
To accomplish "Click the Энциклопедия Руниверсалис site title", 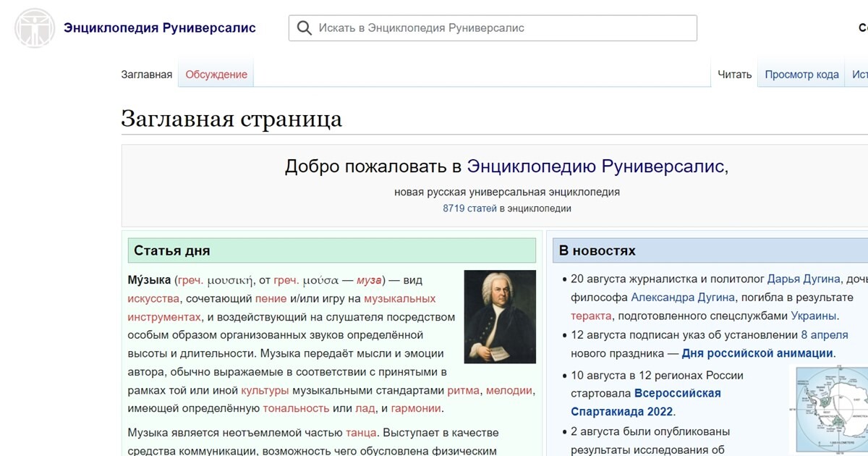I will pos(160,28).
